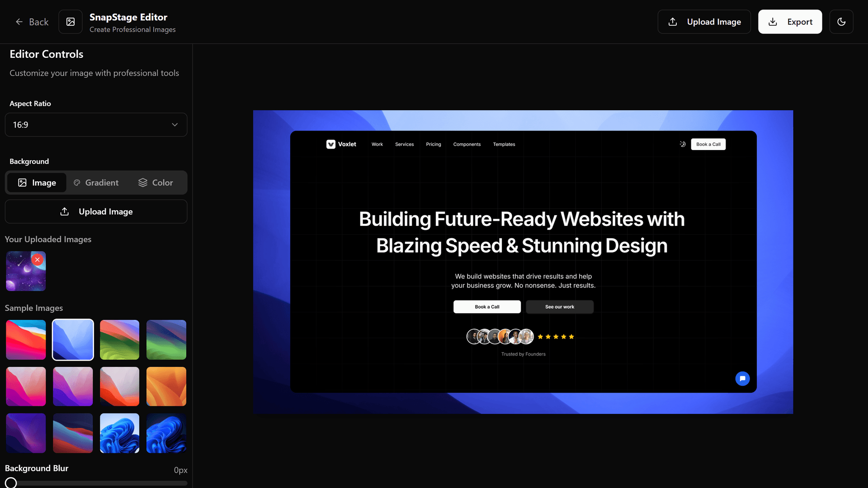The width and height of the screenshot is (868, 488).
Task: Select Image as the background mode
Action: coord(37,183)
